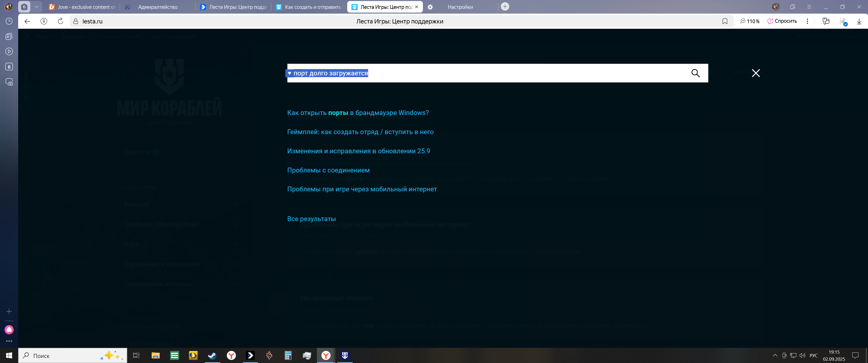Open 'Проблемы с соединением' result
This screenshot has width=868, height=363.
[x=328, y=170]
